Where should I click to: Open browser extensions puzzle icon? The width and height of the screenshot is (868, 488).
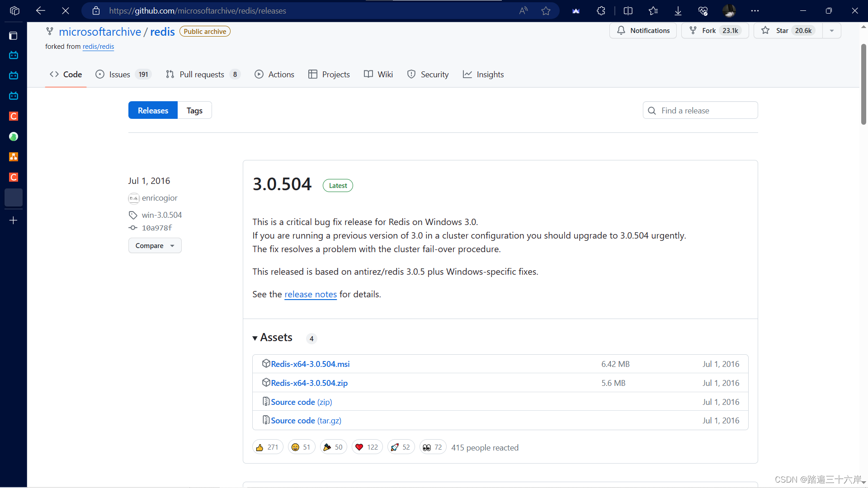pos(601,10)
